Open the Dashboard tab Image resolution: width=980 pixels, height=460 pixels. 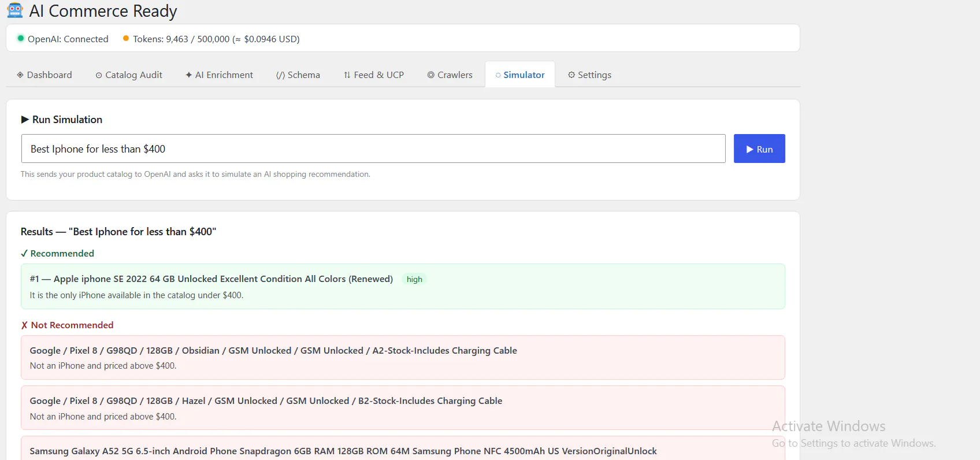(44, 75)
